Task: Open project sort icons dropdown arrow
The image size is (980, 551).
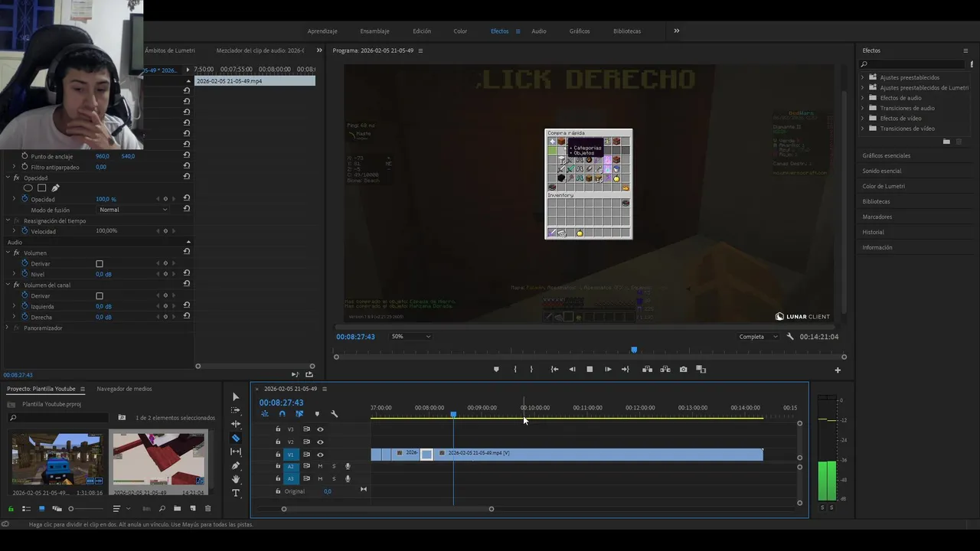Action: tap(128, 509)
